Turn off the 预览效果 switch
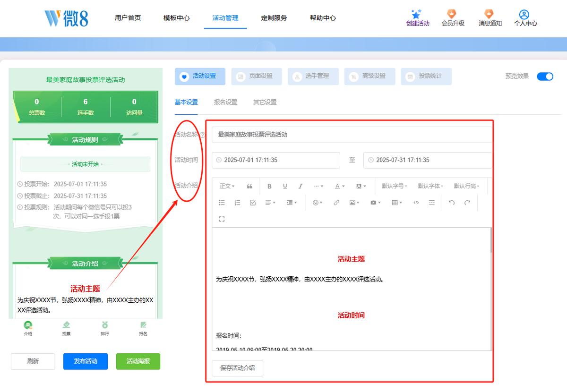The height and width of the screenshot is (392, 567). [545, 77]
